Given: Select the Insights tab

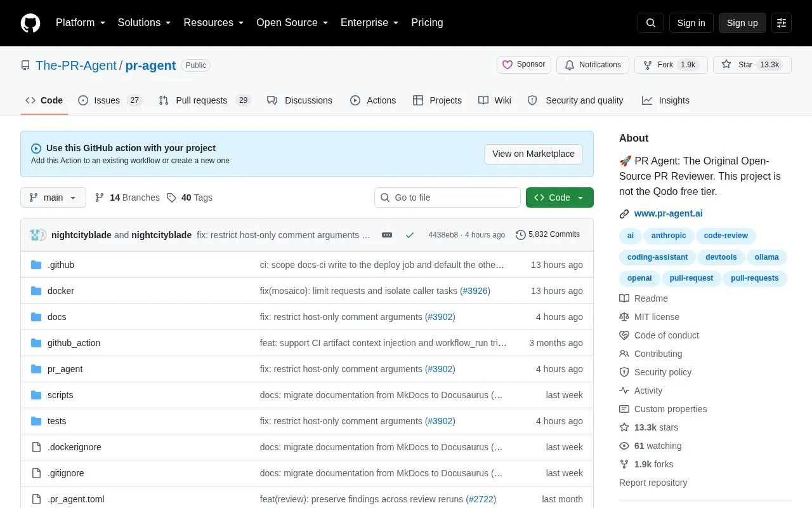Looking at the screenshot, I should click(665, 100).
